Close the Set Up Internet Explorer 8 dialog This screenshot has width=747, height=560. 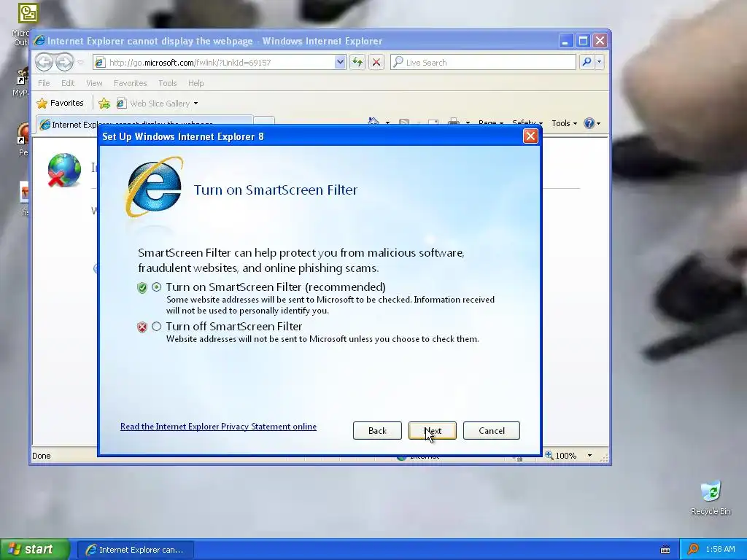click(x=530, y=136)
